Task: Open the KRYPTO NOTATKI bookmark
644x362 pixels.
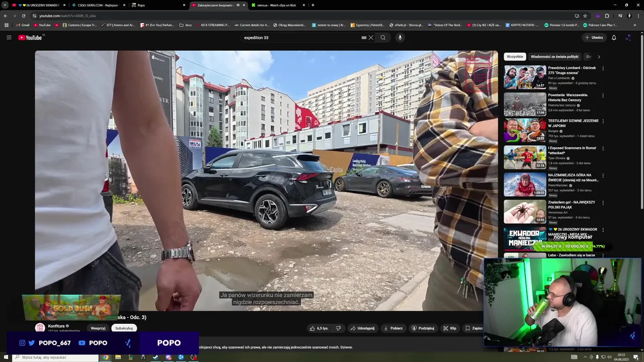Action: (521, 25)
